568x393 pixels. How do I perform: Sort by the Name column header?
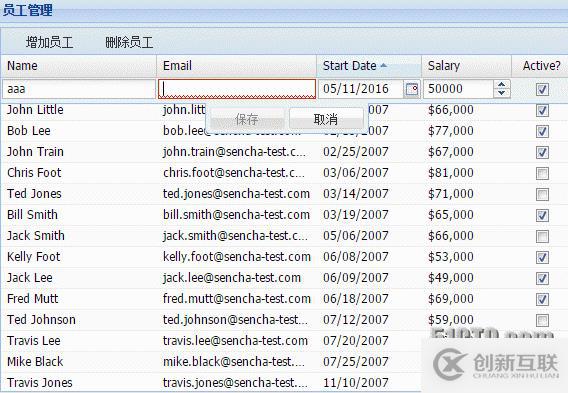(x=79, y=66)
